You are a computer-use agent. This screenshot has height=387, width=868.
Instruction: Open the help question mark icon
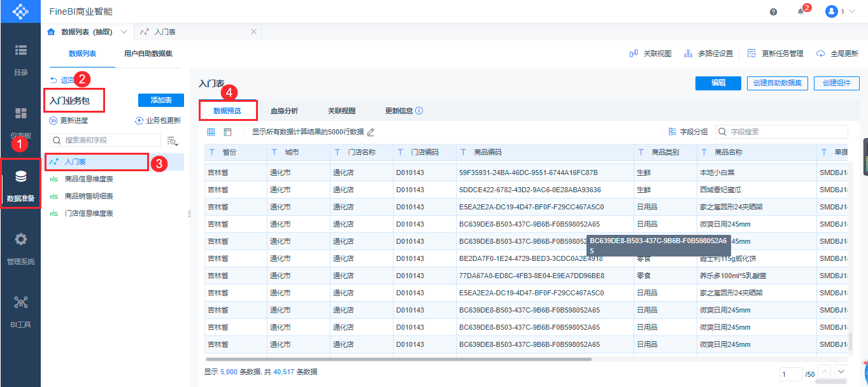click(773, 11)
